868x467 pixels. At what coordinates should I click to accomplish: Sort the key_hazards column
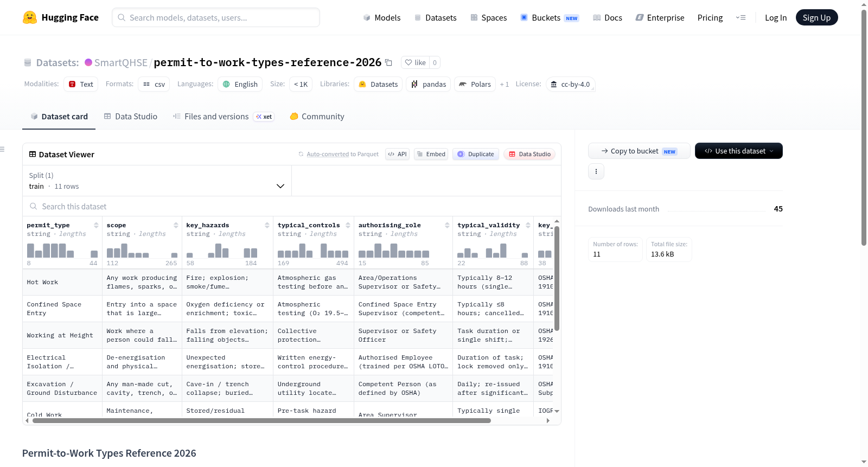click(267, 225)
